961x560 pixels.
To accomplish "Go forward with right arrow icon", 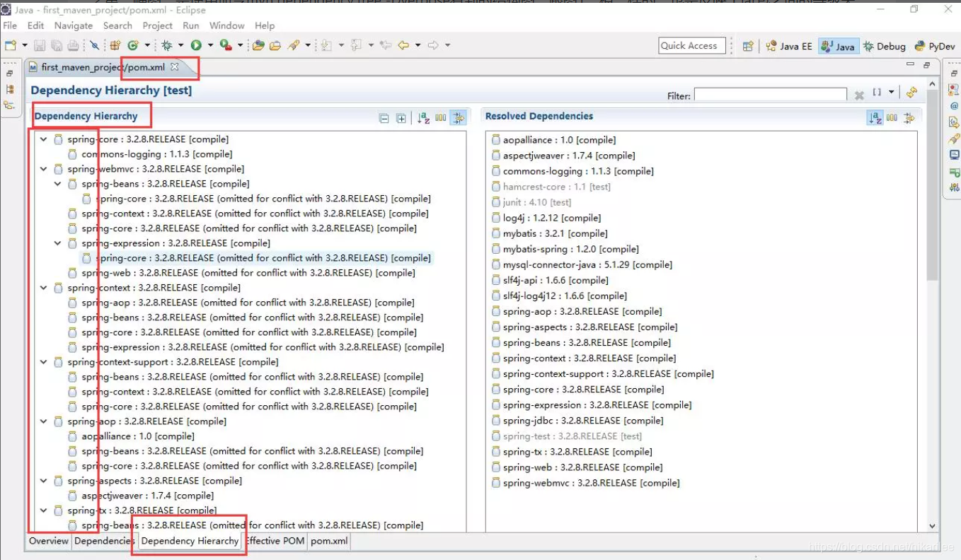I will point(432,45).
